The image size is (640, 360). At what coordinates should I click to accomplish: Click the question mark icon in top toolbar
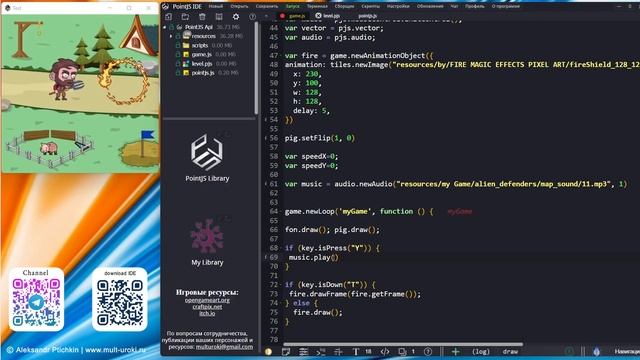click(x=253, y=17)
